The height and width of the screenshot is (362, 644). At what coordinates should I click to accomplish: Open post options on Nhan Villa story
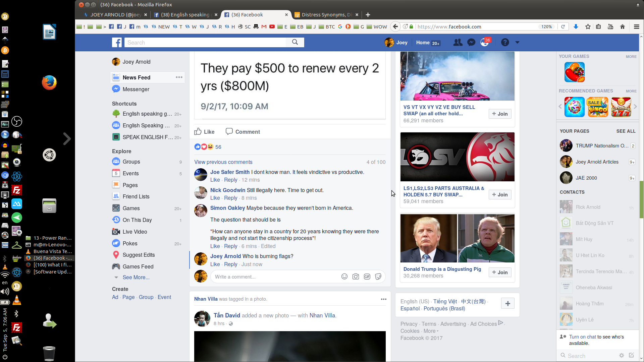point(384,299)
